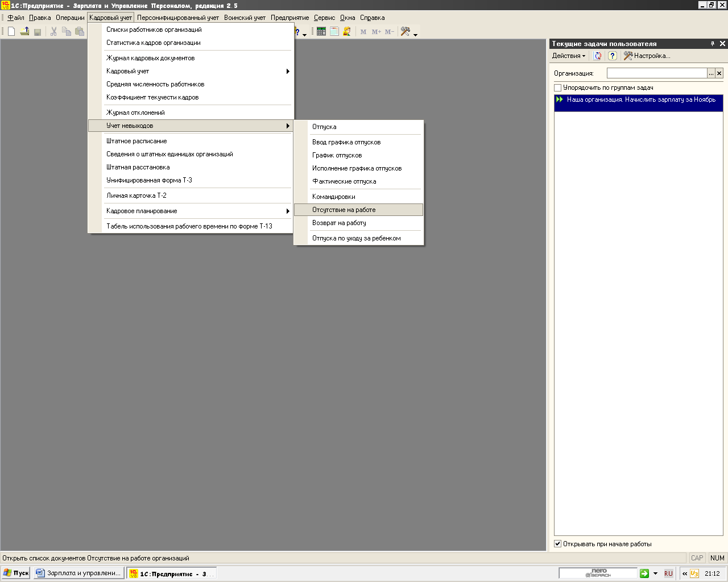Select Списки работников организаций menu item

tap(191, 30)
